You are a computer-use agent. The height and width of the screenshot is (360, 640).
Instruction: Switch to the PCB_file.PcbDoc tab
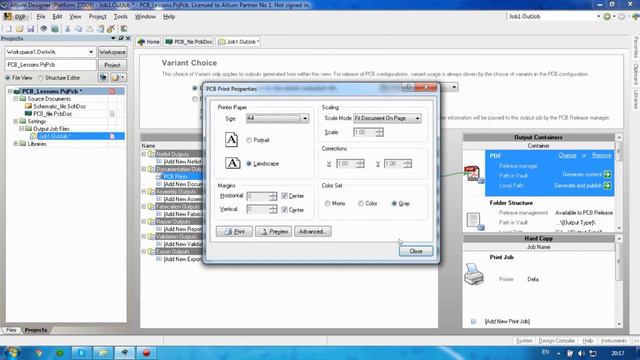pyautogui.click(x=189, y=42)
